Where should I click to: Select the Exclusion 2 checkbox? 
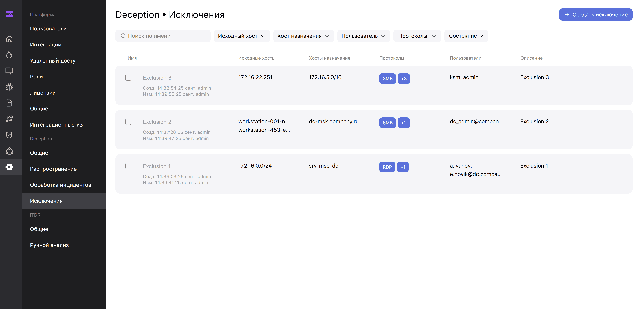pos(128,122)
